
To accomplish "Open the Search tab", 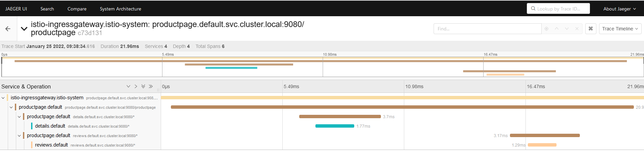I will pos(47,9).
